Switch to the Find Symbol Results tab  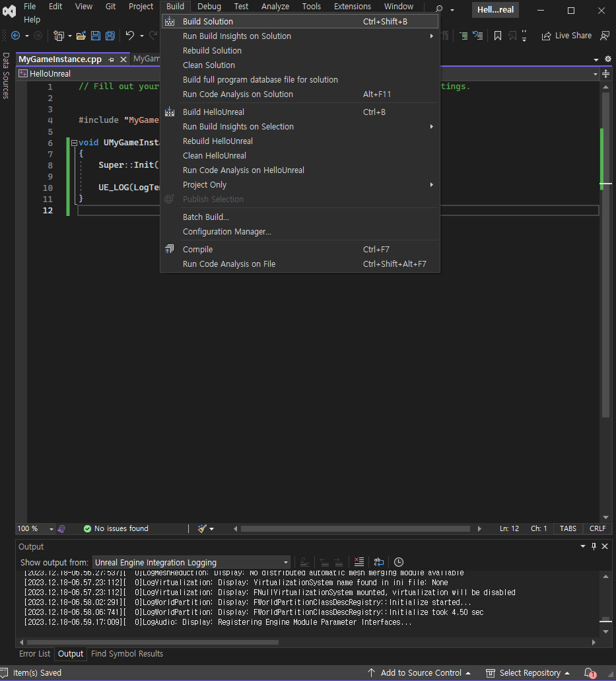(127, 654)
